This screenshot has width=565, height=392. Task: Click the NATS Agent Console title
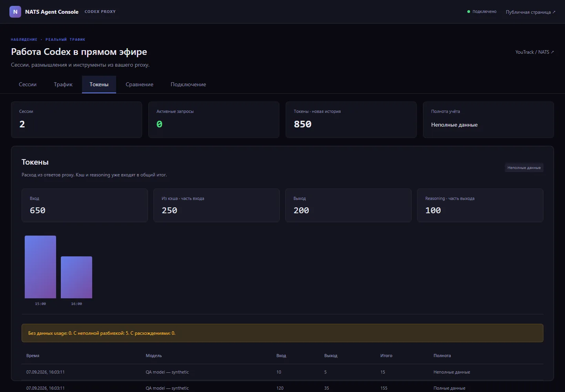coord(52,12)
